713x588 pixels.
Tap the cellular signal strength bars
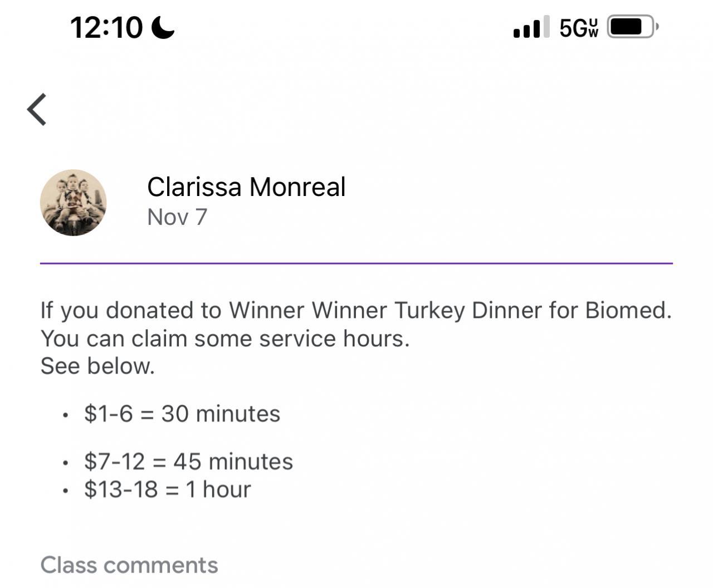[530, 27]
